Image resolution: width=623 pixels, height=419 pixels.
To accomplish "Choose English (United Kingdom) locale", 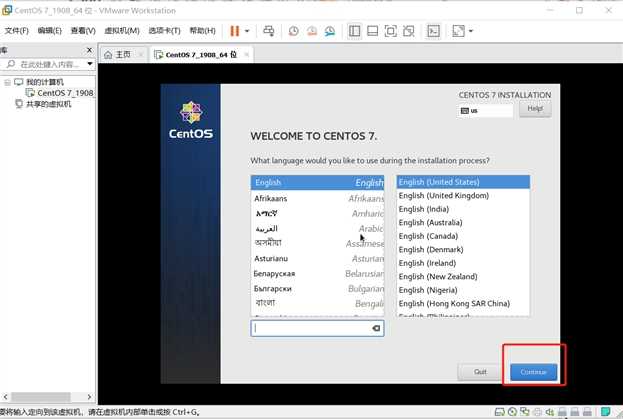I will click(x=463, y=195).
